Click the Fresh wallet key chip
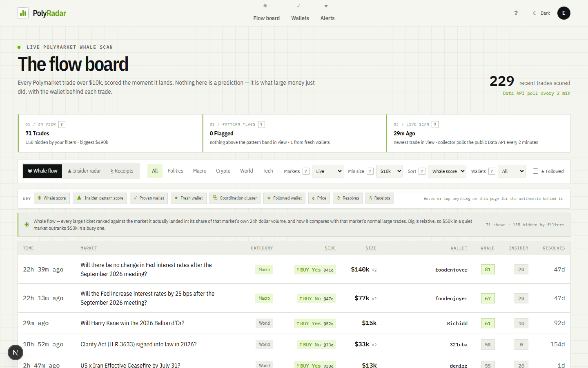This screenshot has height=368, width=588. tap(189, 198)
